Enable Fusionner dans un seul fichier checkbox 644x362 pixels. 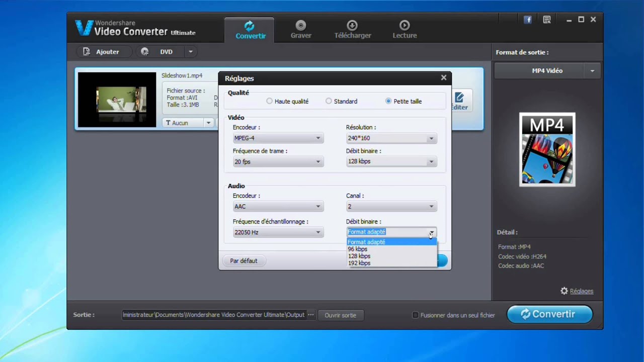pyautogui.click(x=415, y=315)
